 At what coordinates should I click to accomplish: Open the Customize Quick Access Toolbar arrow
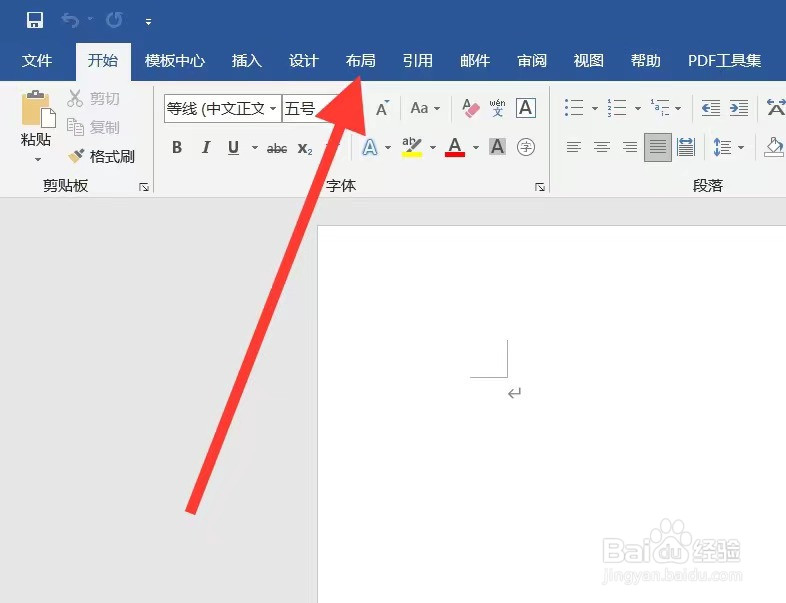148,22
